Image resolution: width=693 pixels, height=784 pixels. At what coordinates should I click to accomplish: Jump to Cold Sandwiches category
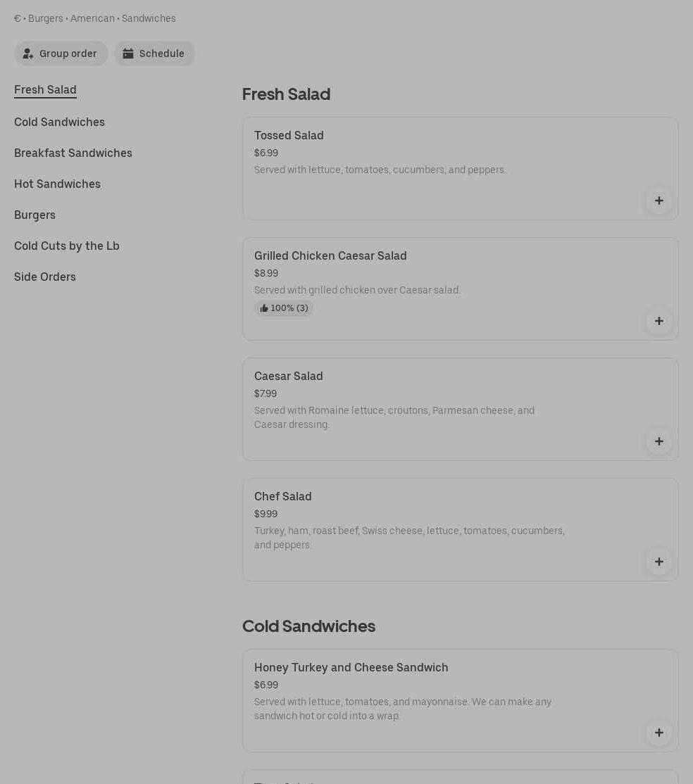coord(59,122)
